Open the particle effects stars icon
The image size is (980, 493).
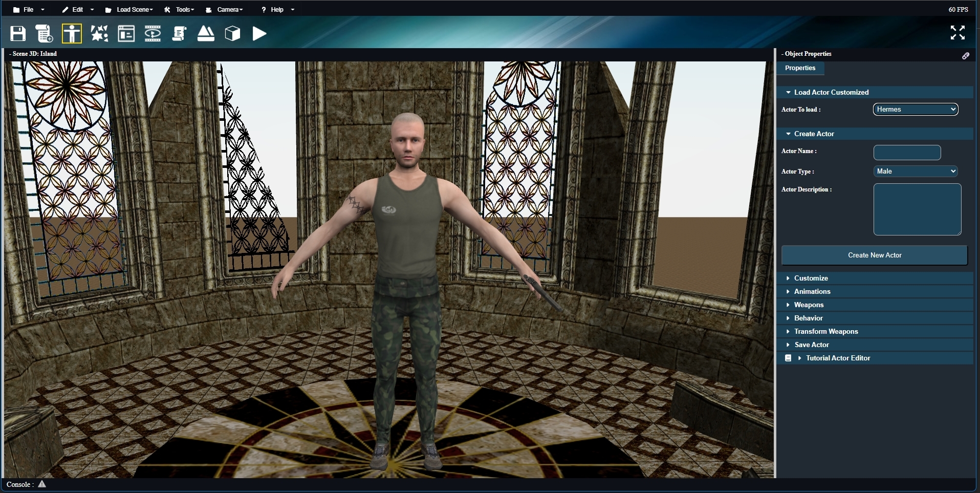[99, 34]
